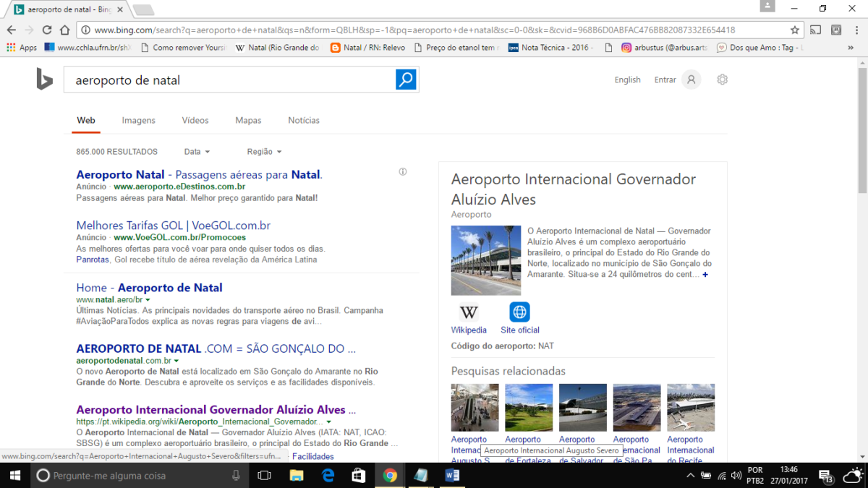
Task: Open the Bing logo home page
Action: pos(44,80)
